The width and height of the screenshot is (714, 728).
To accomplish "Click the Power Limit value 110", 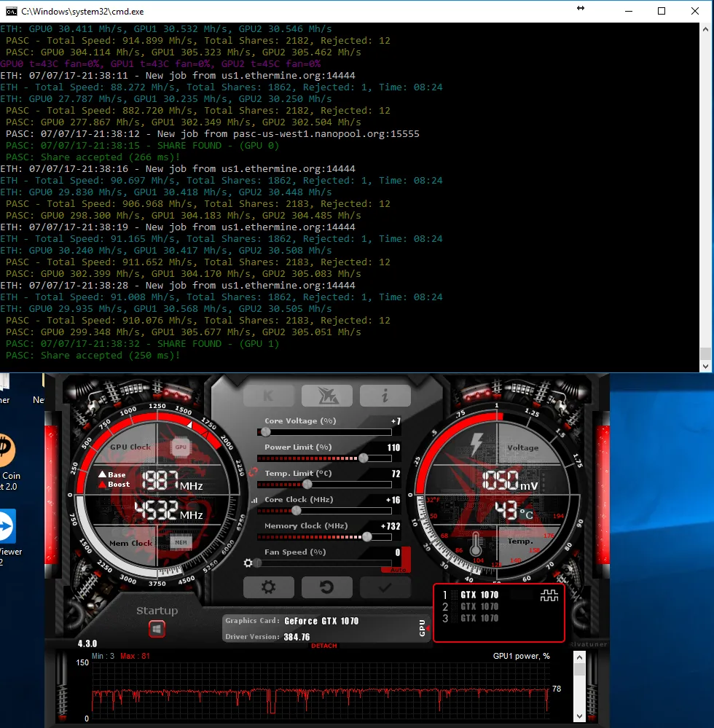I will coord(393,447).
